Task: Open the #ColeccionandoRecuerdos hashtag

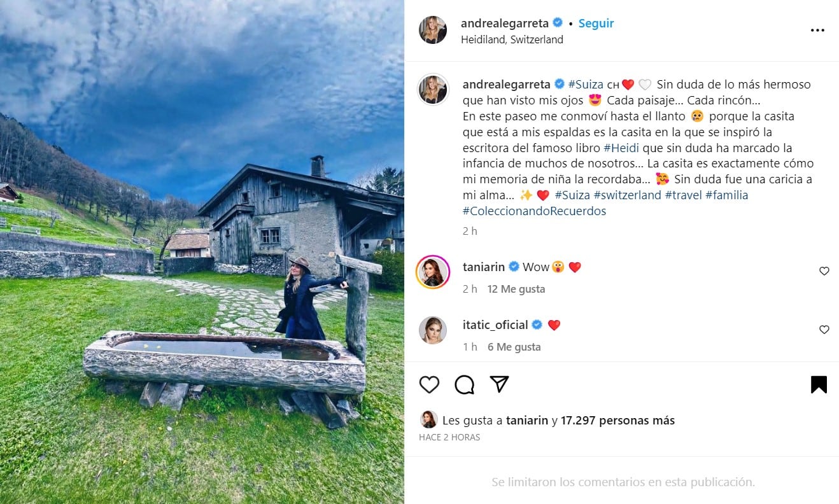Action: pos(535,211)
